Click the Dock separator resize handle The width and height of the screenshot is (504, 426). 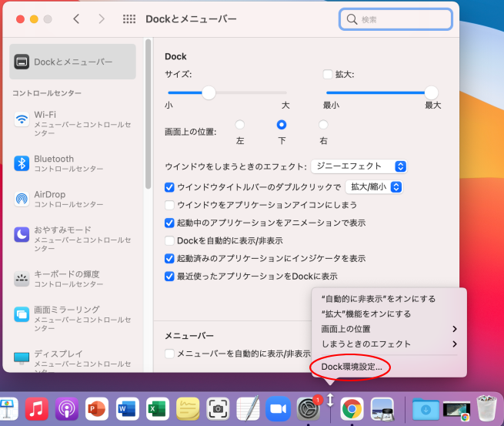[330, 401]
